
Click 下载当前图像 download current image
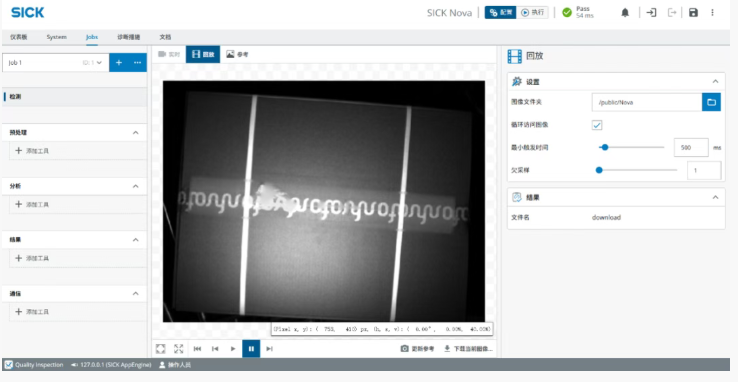(468, 349)
